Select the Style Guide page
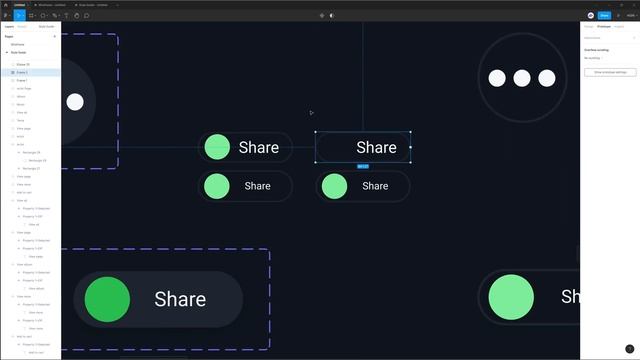Viewport: 640px width, 360px height. (x=18, y=52)
